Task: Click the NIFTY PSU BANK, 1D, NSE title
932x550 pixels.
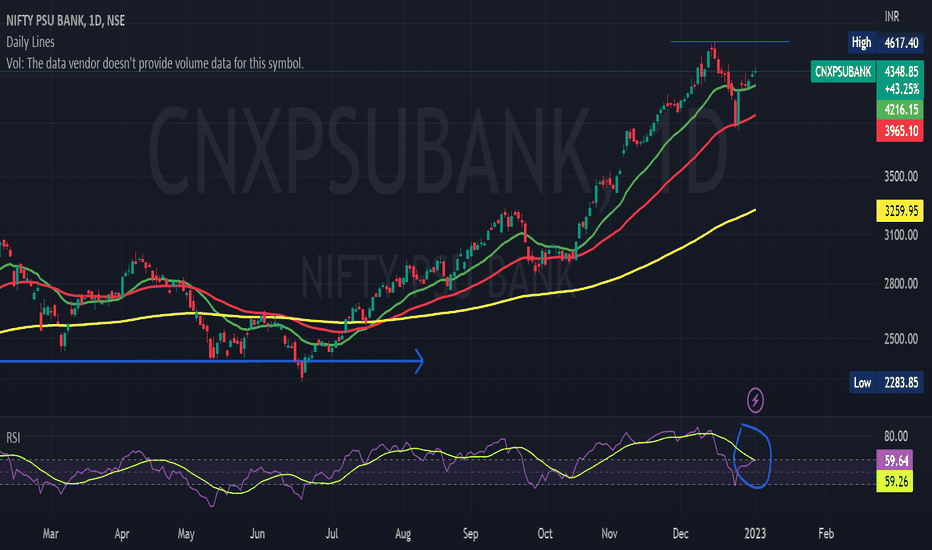Action: pos(65,21)
